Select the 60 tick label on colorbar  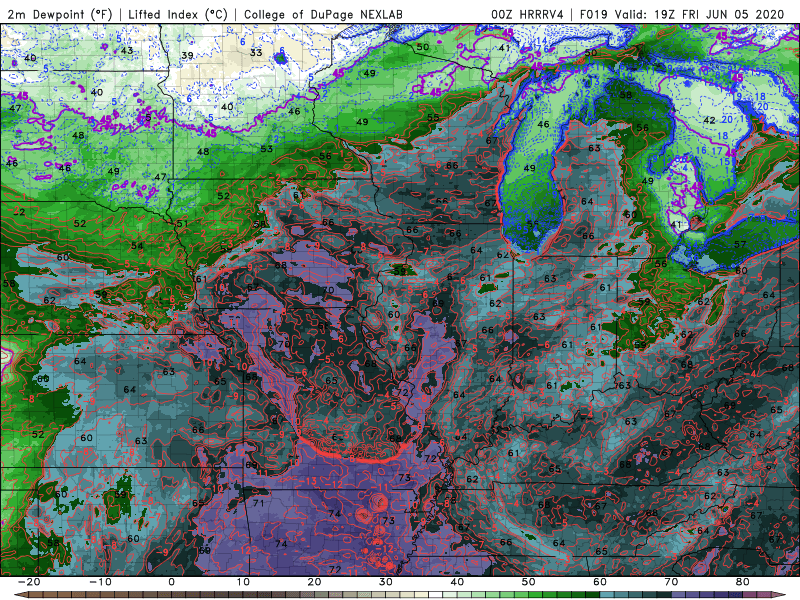[x=600, y=582]
